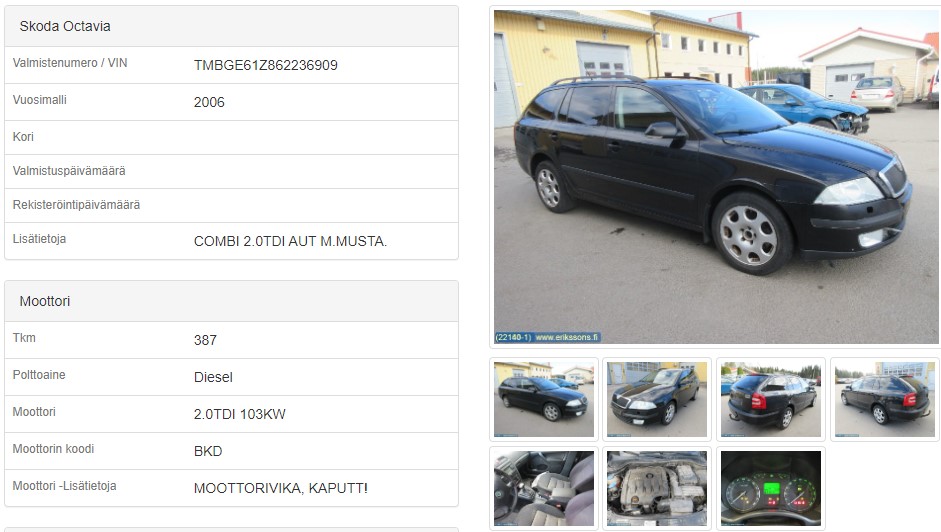
Task: Click the Tkm mileage value 387
Action: (205, 340)
